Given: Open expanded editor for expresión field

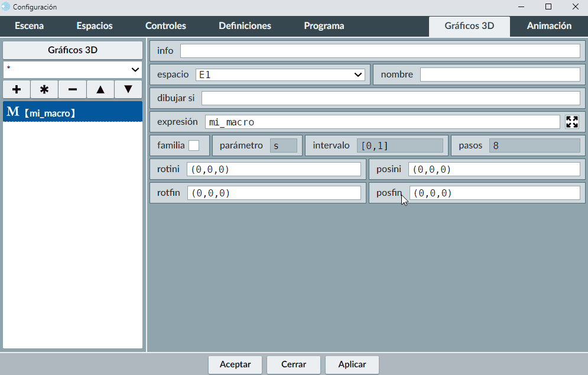Looking at the screenshot, I should pos(571,122).
